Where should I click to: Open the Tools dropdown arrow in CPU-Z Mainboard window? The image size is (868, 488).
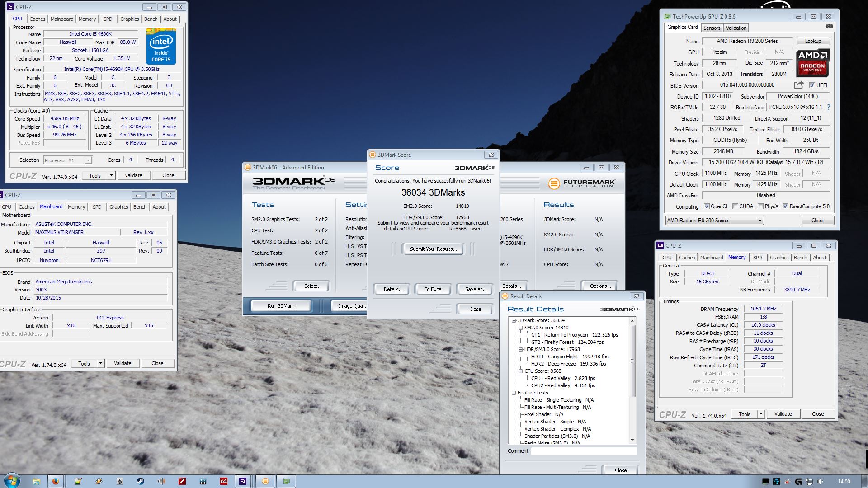(100, 363)
